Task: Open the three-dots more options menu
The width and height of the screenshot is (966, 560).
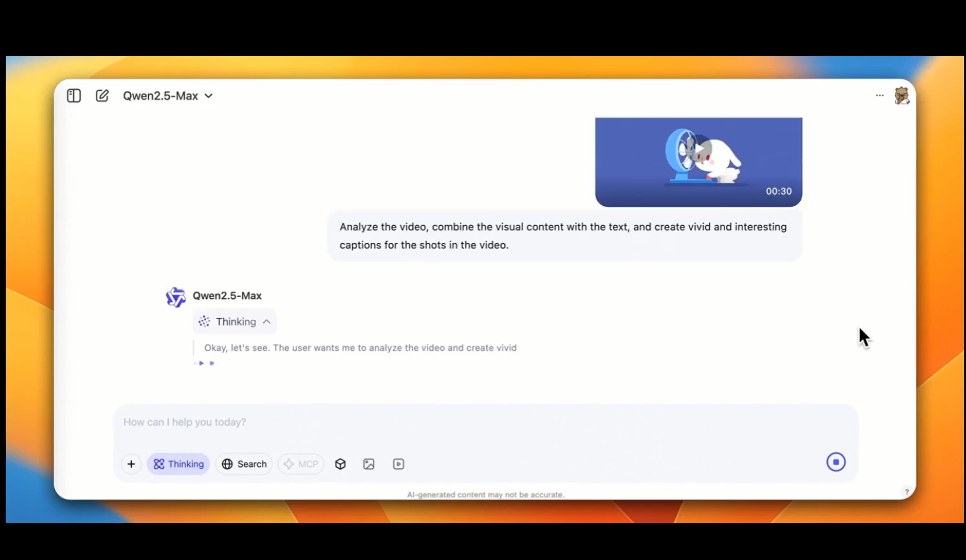Action: [x=880, y=96]
